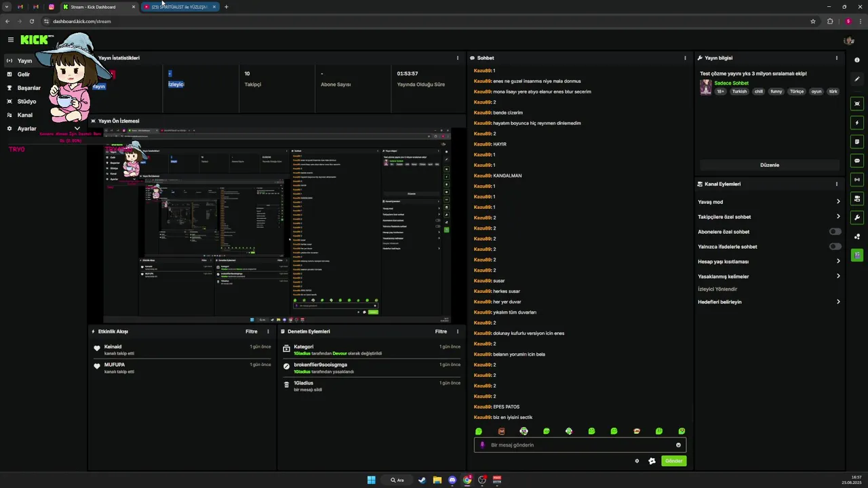Open Kanal in the sidebar
Screen dimensions: 868x488
pos(24,115)
